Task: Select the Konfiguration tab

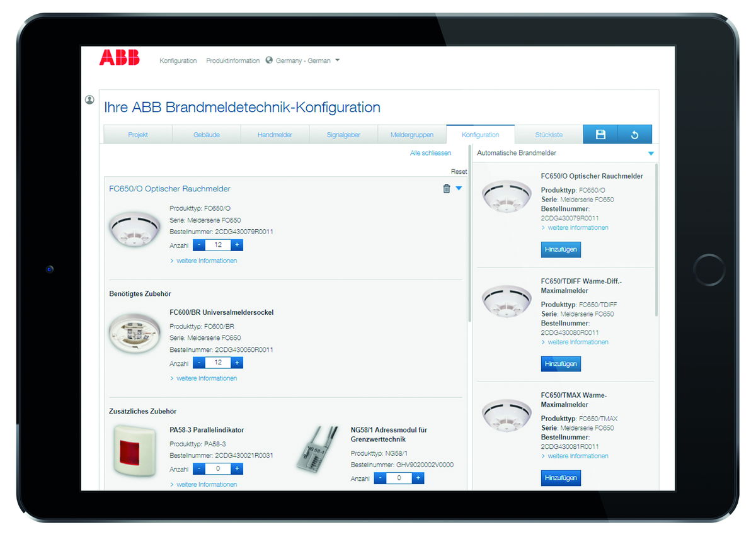Action: [x=480, y=135]
